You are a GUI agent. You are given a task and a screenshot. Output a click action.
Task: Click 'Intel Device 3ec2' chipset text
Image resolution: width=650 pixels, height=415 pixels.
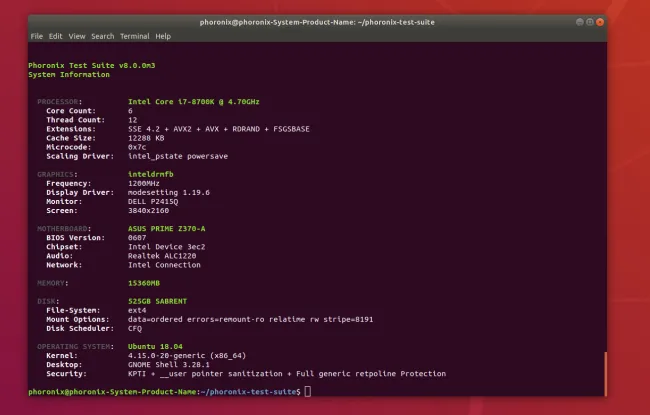(167, 247)
